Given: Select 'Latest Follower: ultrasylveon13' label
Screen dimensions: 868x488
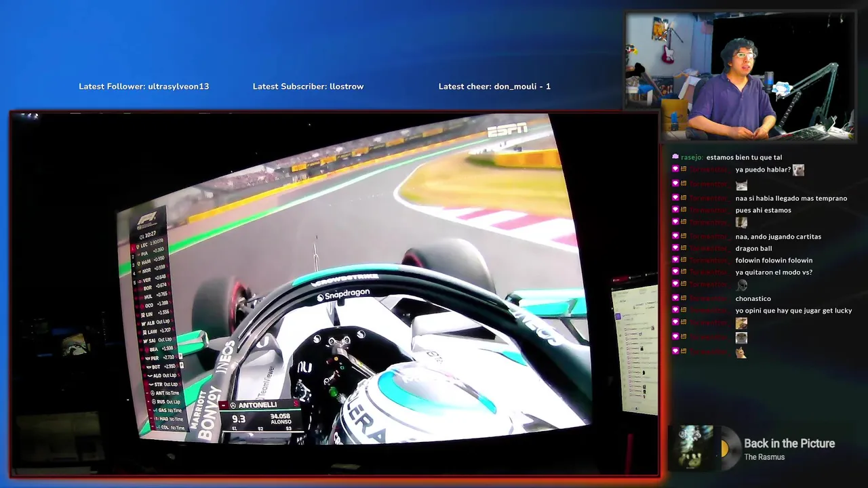Looking at the screenshot, I should coord(144,87).
